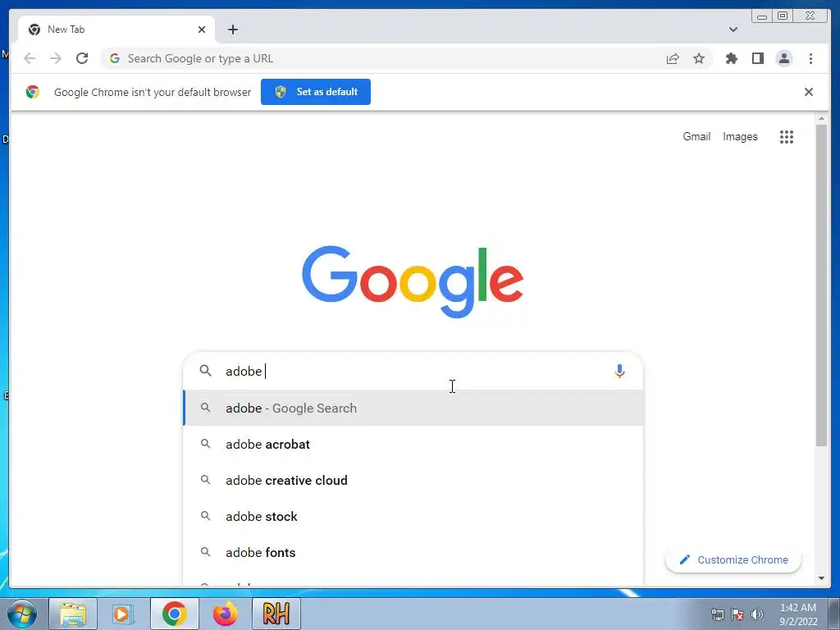Click the volume speaker tray icon

tap(757, 614)
